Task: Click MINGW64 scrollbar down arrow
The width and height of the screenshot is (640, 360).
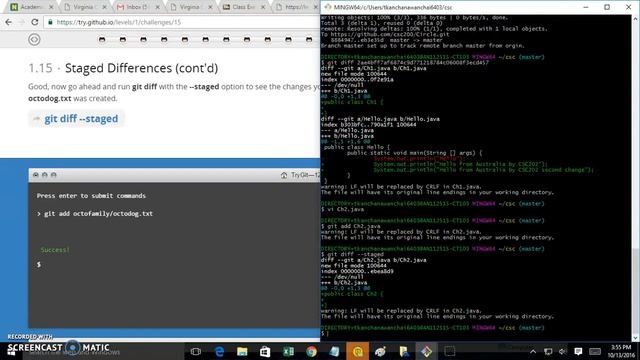Action: (636, 338)
